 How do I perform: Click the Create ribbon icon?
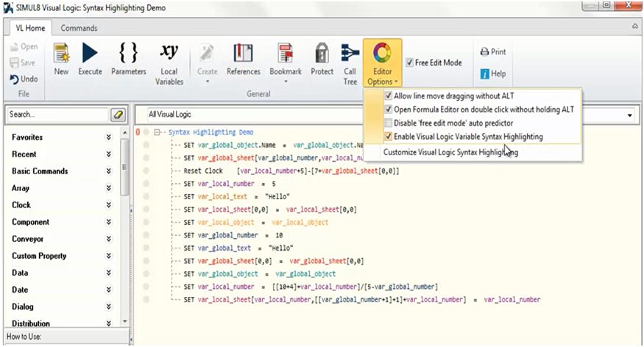coord(207,54)
